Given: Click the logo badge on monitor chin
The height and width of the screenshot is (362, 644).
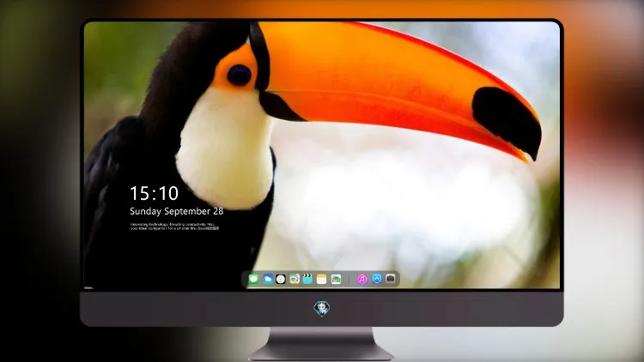Looking at the screenshot, I should tap(322, 309).
